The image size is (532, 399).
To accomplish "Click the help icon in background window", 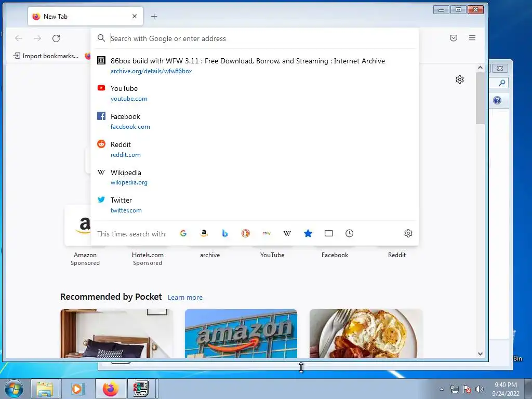I will point(497,100).
